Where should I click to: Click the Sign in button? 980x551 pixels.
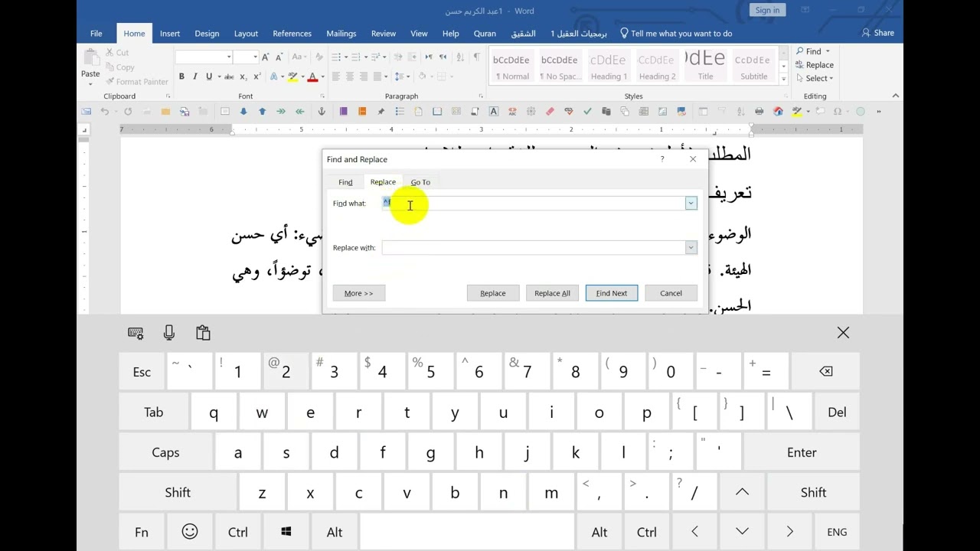click(767, 10)
